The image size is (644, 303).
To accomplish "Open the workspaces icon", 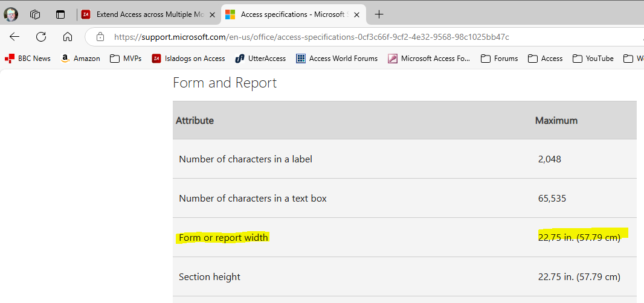I will coord(35,14).
